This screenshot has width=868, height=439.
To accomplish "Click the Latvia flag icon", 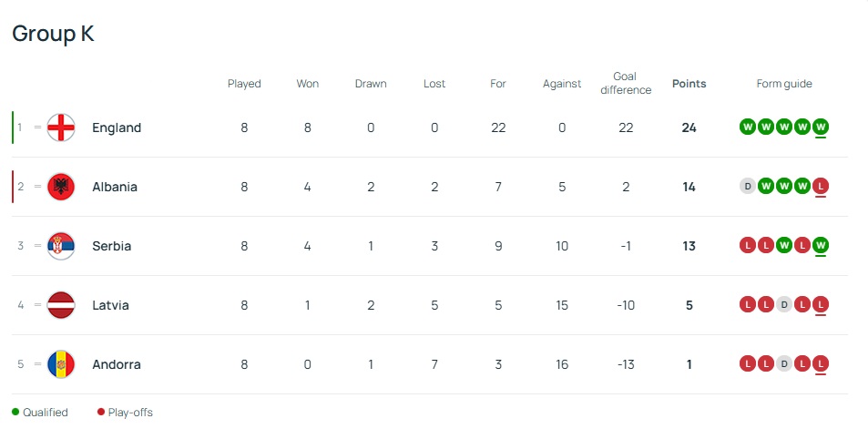I will point(61,305).
